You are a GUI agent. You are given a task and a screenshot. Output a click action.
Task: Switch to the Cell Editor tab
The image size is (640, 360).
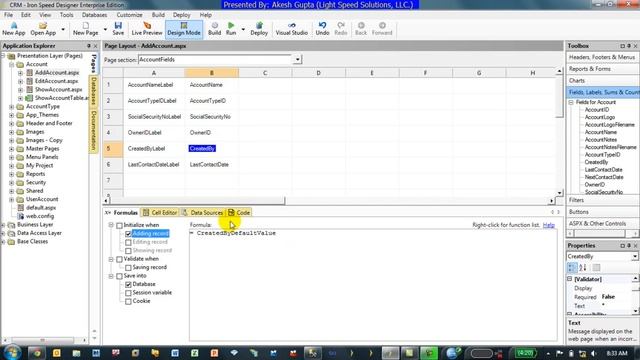160,213
